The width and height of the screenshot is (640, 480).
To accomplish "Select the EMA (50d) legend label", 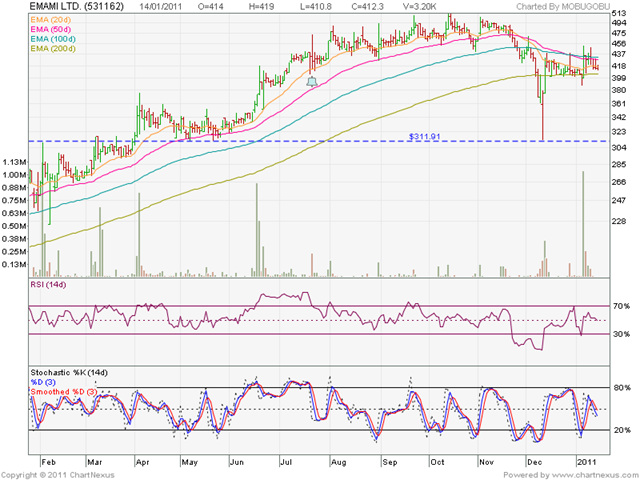I will point(51,29).
